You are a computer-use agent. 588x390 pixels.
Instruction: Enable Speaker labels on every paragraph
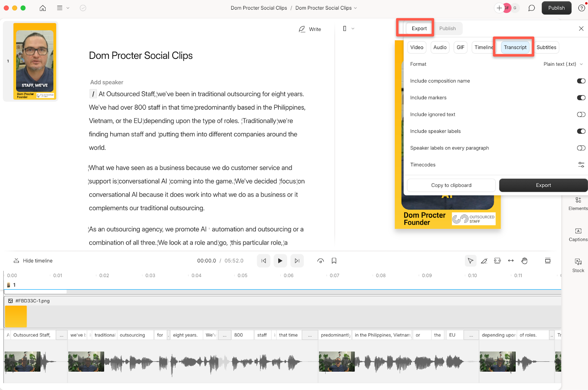coord(581,148)
